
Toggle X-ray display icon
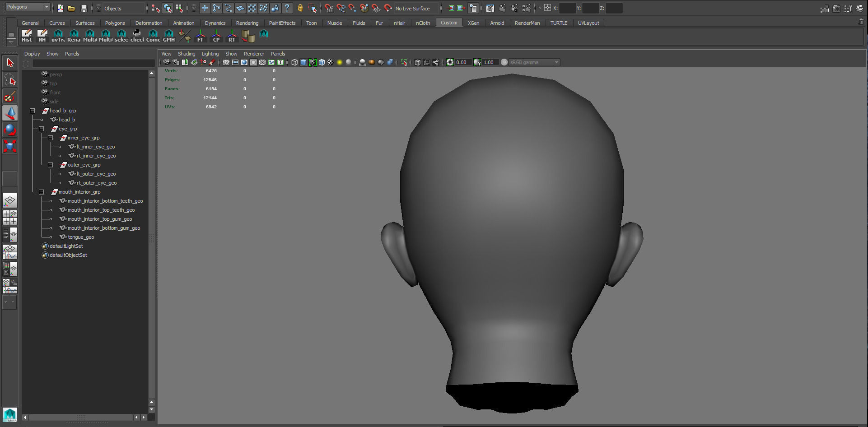(417, 62)
